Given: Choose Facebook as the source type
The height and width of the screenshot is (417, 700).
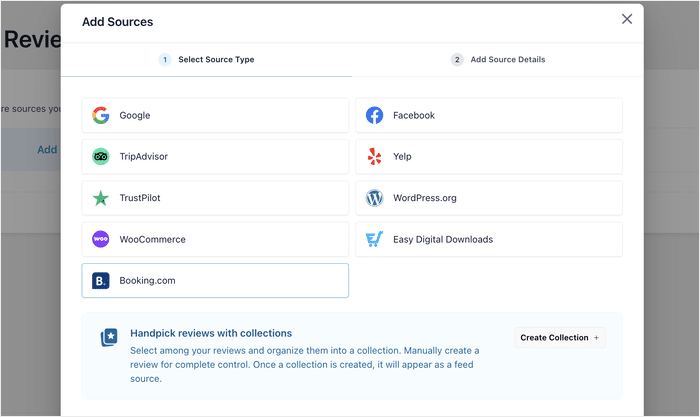Looking at the screenshot, I should click(489, 115).
